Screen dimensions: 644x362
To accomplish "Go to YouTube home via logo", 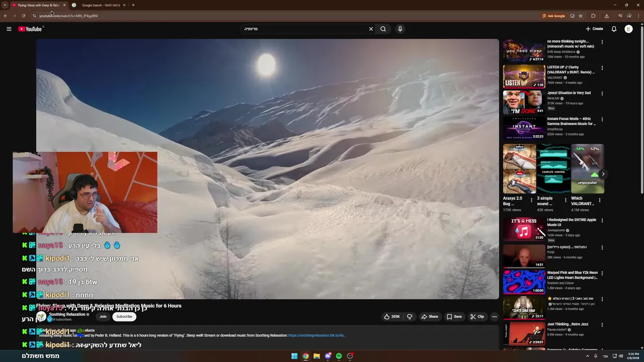I will [x=30, y=29].
